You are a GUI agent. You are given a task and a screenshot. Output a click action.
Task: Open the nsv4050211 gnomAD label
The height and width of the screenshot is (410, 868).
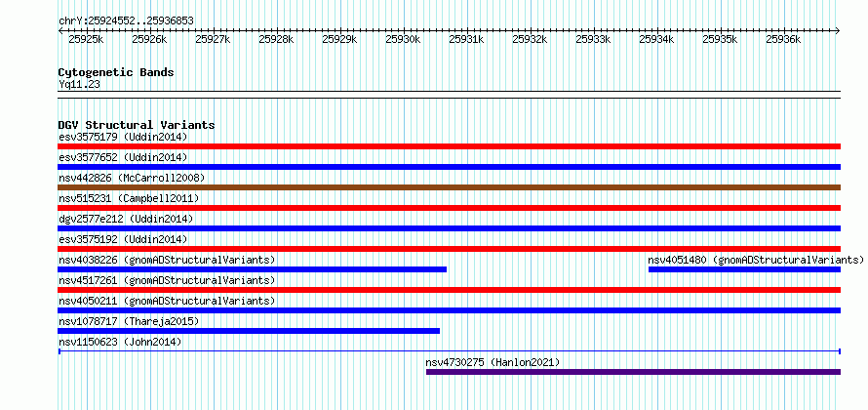167,301
